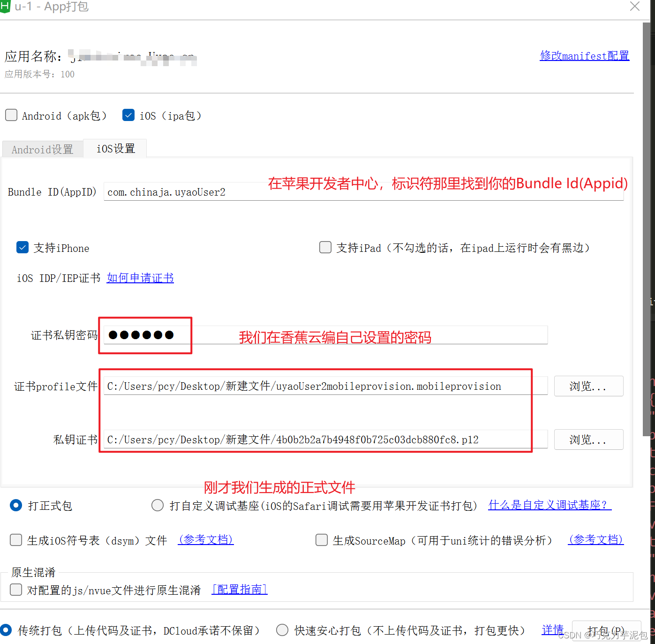Click the 打包(P) button
Image resolution: width=655 pixels, height=644 pixels.
pos(606,631)
